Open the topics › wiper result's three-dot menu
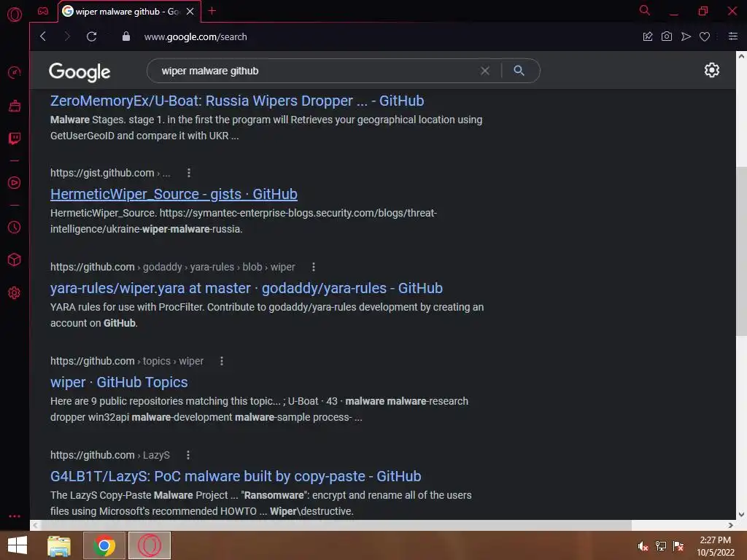This screenshot has height=560, width=747. click(222, 361)
